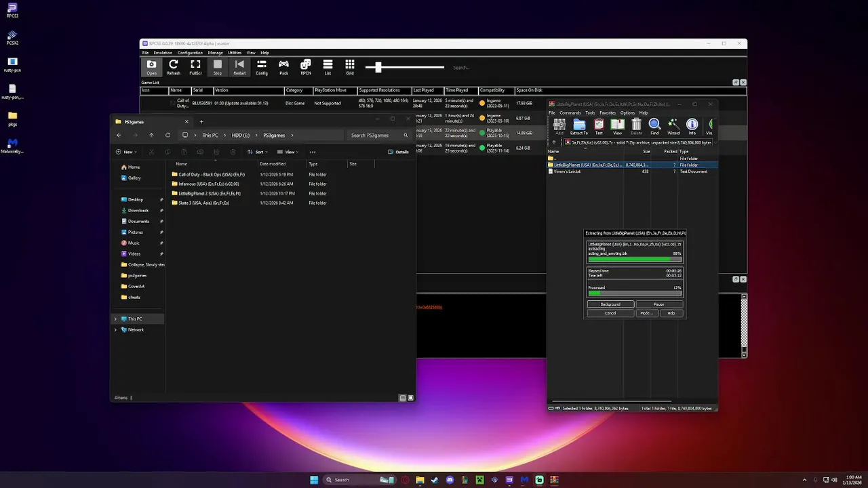This screenshot has width=868, height=488.
Task: Click WinRAR Info icon
Action: pyautogui.click(x=692, y=127)
